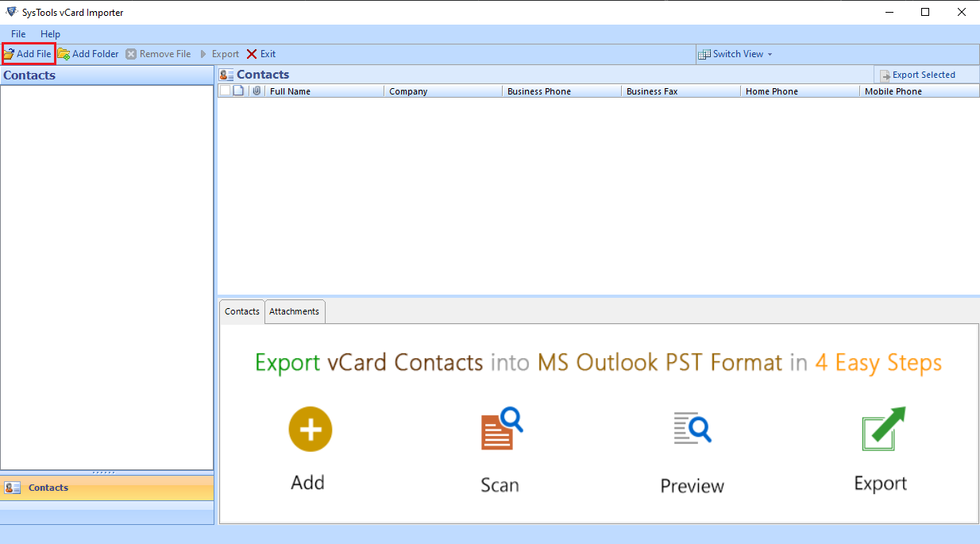Select Contacts in the bottom navigation pane

(x=107, y=488)
